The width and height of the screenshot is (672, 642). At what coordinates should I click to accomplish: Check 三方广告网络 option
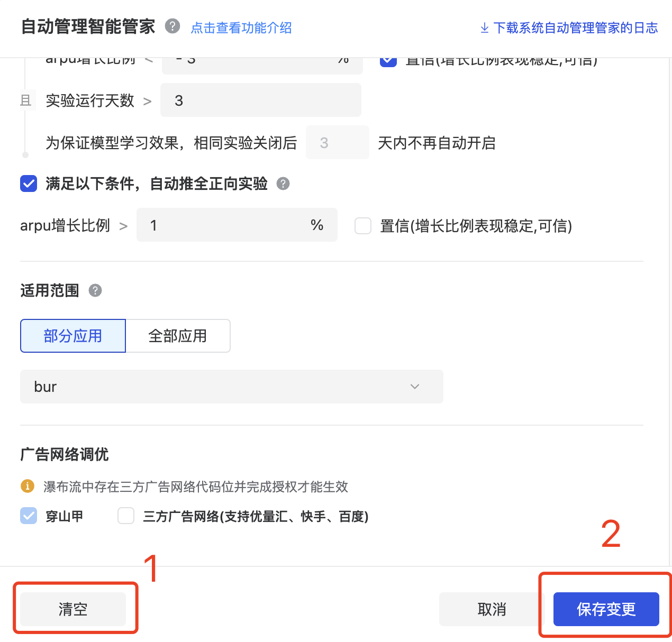pyautogui.click(x=126, y=516)
